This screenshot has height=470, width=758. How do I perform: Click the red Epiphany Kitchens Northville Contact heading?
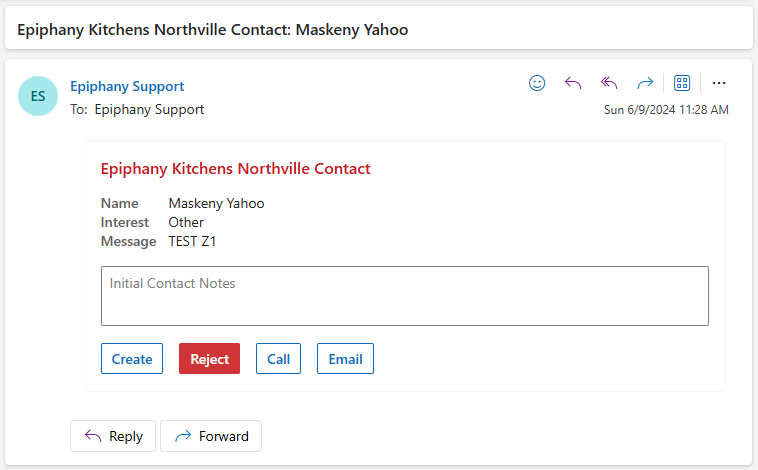[x=235, y=169]
